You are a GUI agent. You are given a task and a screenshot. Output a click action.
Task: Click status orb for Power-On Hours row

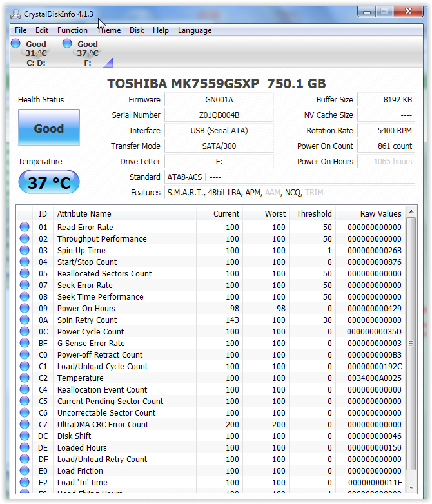(x=25, y=308)
